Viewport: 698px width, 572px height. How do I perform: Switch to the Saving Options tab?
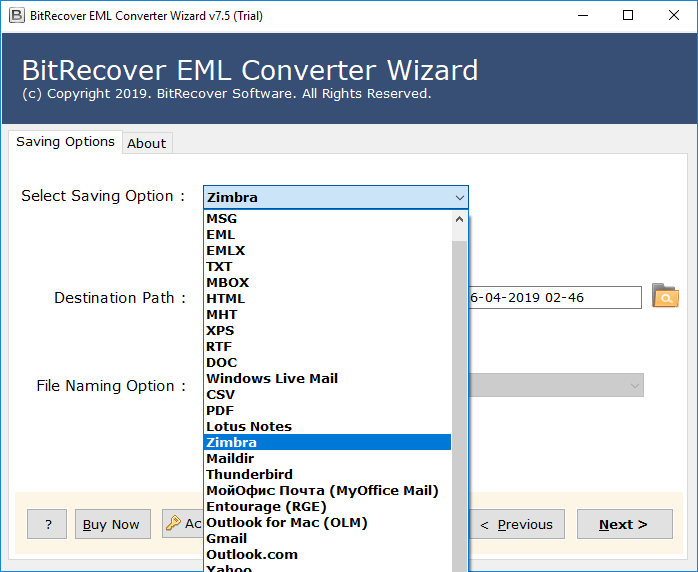pos(65,142)
